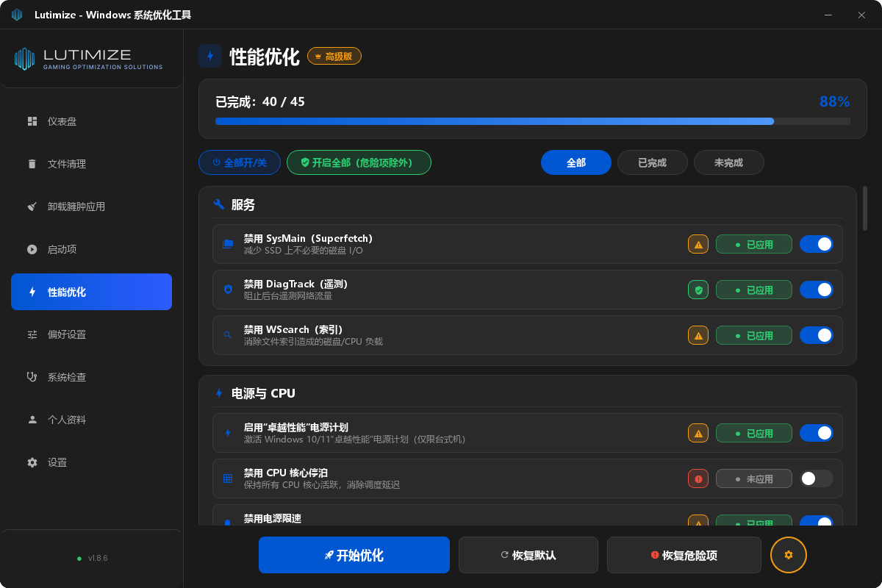Screen dimensions: 882x588
Task: Click the 全部开/关 button
Action: (240, 162)
